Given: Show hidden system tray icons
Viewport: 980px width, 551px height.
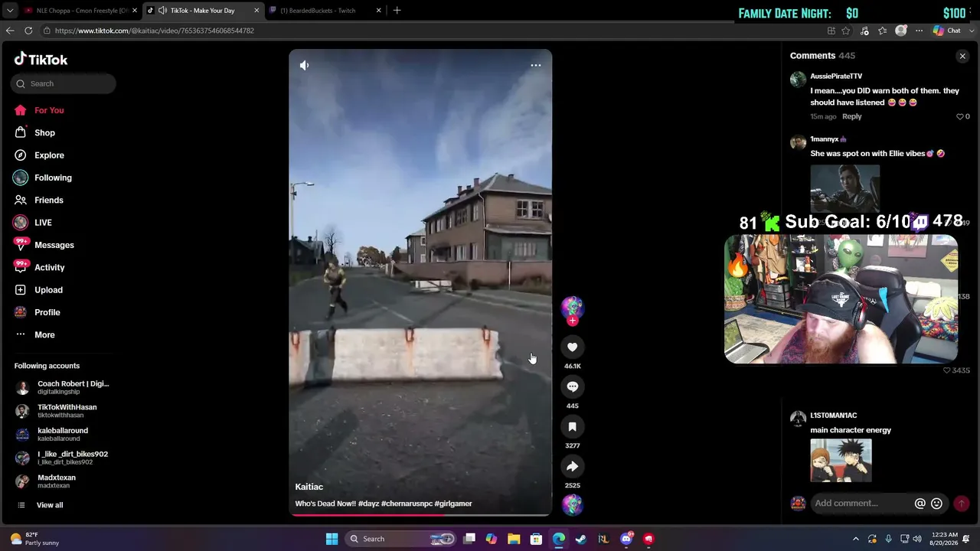Looking at the screenshot, I should [855, 539].
